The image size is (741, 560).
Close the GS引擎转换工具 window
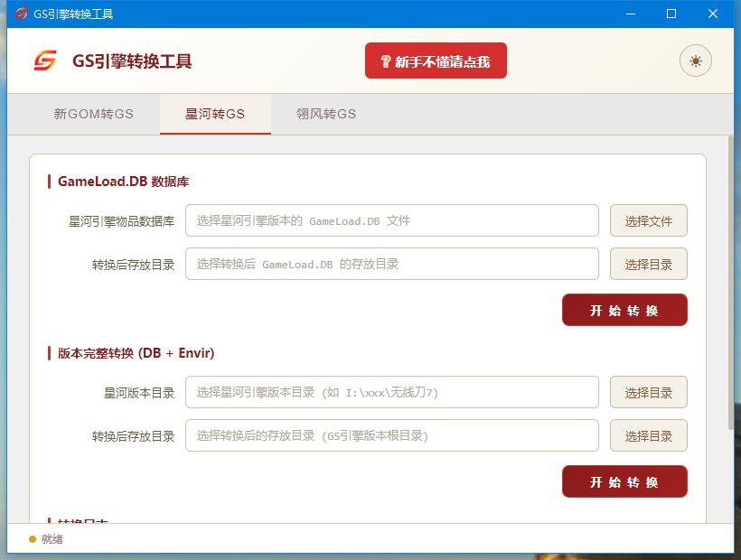[713, 14]
